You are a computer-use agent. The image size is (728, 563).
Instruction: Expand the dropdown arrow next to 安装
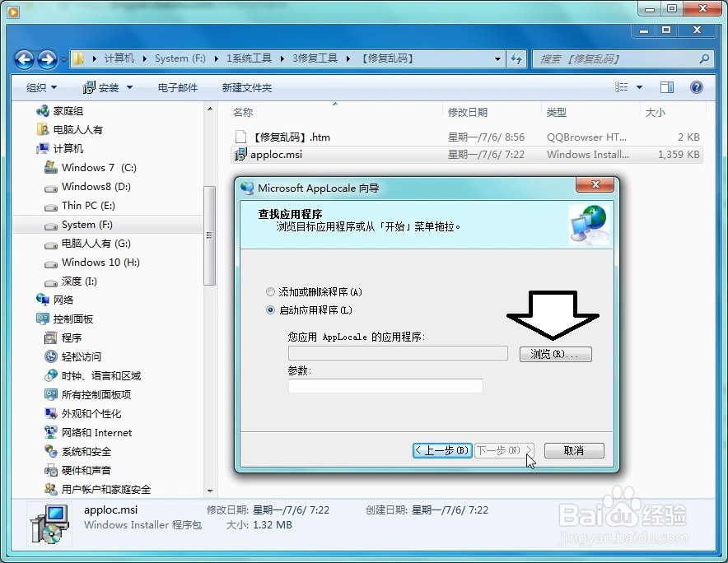(x=129, y=87)
